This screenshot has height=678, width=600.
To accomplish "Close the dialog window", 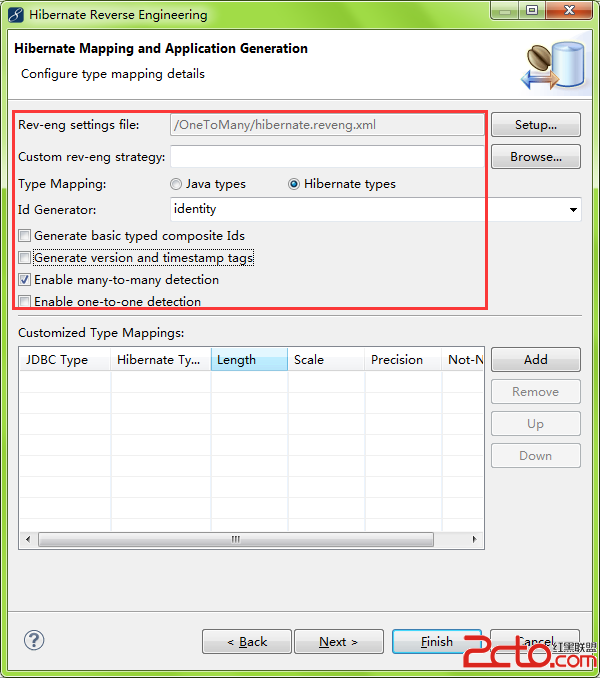I will pyautogui.click(x=569, y=10).
